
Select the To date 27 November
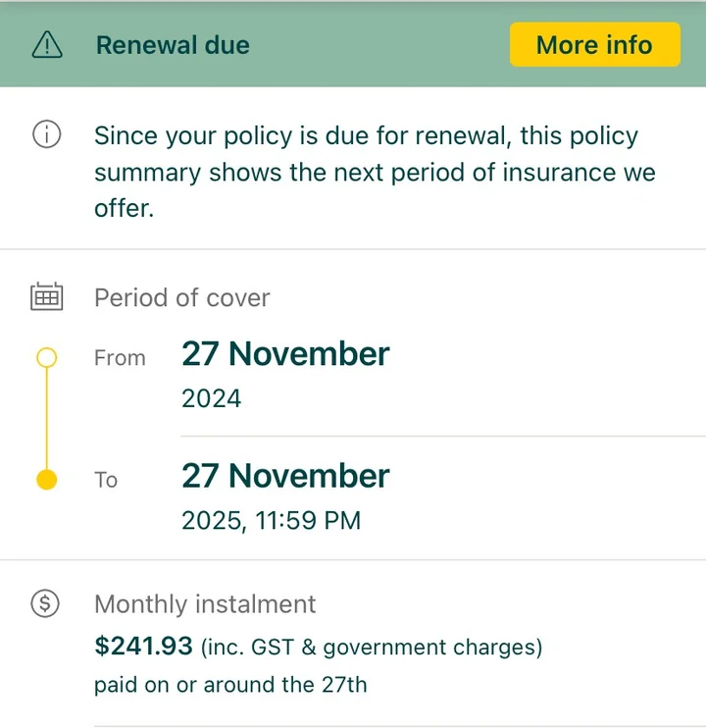pyautogui.click(x=285, y=476)
